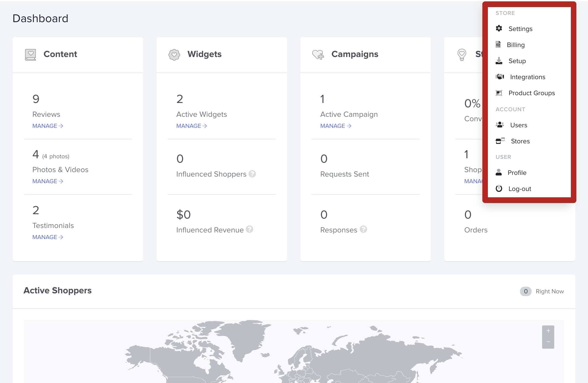Screen dimensions: 588x383
Task: Click MANAGE link under Testimonials
Action: click(x=48, y=237)
